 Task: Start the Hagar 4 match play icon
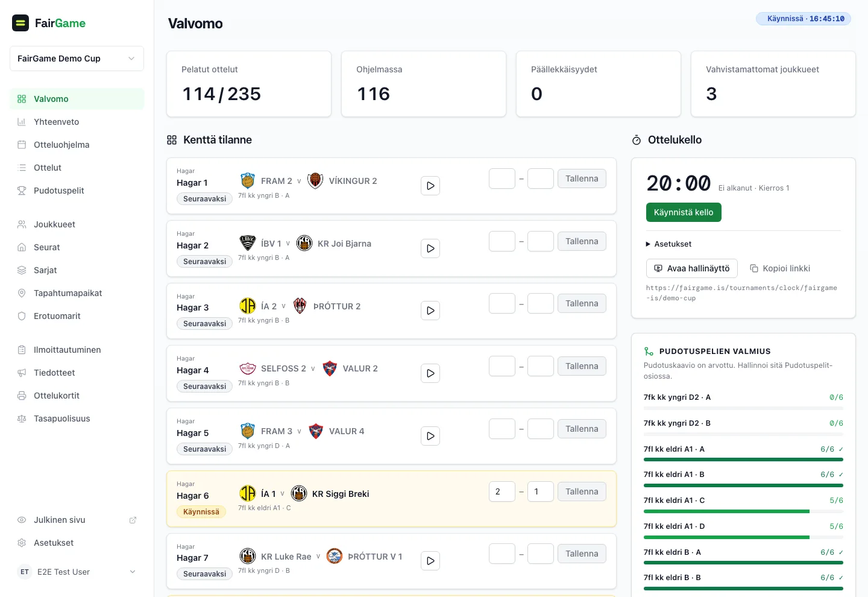click(x=430, y=373)
